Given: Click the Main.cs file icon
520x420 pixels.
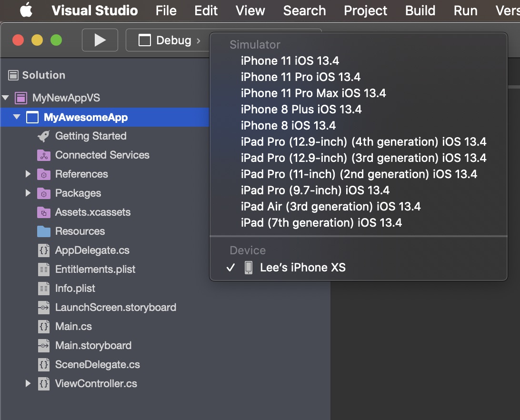Looking at the screenshot, I should 44,327.
